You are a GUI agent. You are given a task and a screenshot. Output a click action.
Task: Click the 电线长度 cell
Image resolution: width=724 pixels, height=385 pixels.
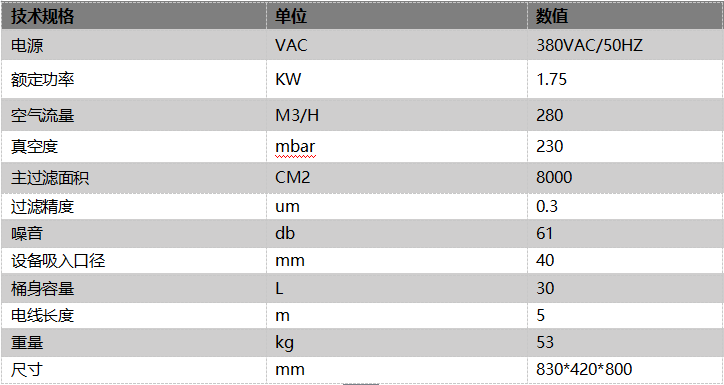point(133,316)
